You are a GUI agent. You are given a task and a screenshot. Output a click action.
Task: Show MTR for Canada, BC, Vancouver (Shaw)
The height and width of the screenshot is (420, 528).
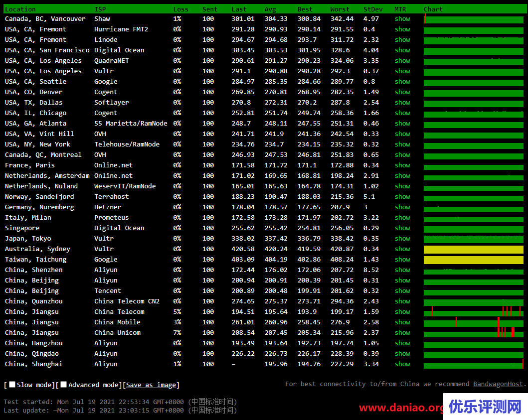coord(402,19)
